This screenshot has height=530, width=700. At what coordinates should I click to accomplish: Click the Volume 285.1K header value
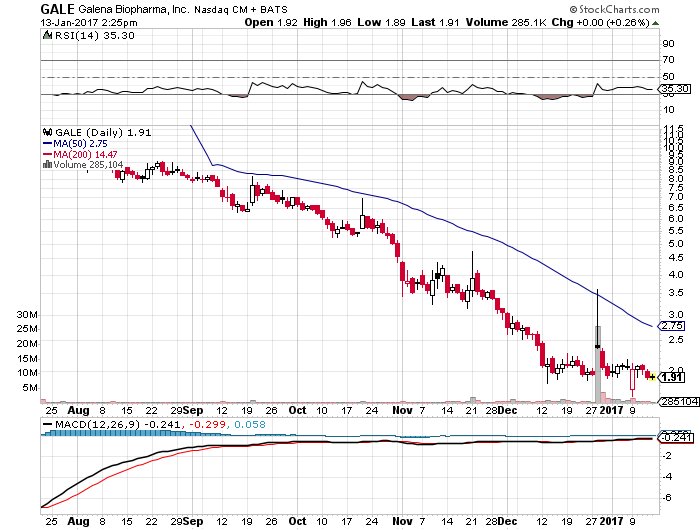506,22
